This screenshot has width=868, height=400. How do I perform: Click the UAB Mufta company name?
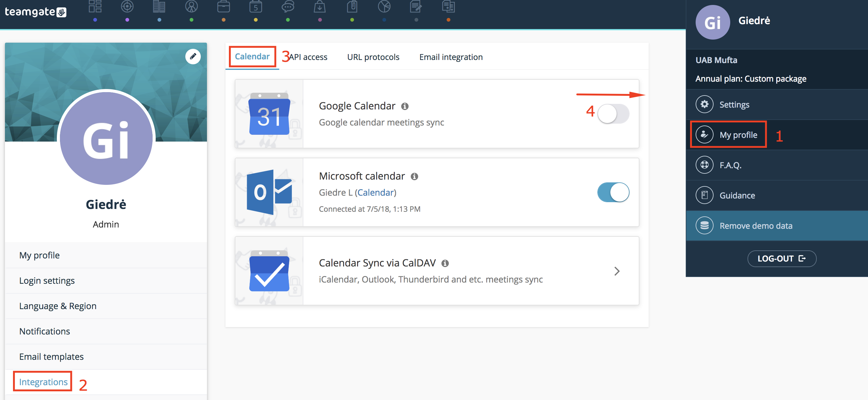716,60
